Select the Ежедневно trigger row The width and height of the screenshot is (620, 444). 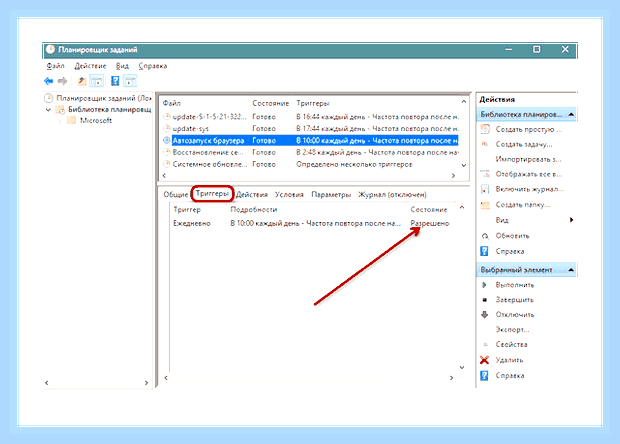click(x=311, y=223)
